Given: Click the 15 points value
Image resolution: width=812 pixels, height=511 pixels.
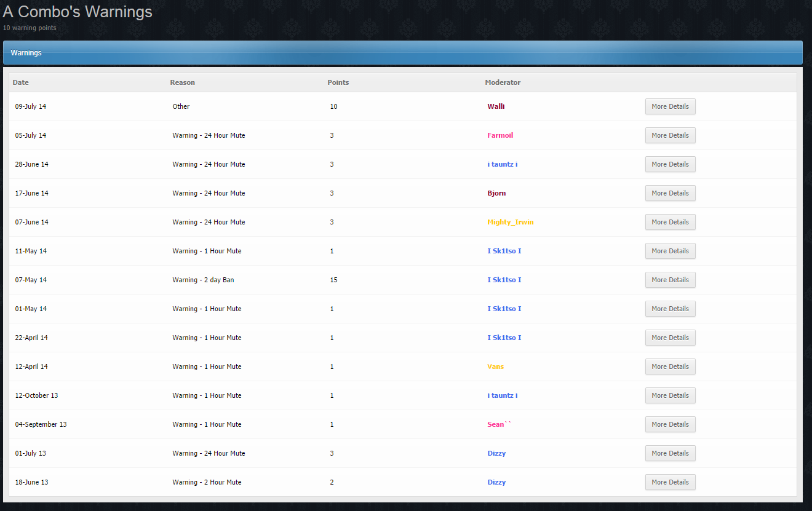Looking at the screenshot, I should (333, 280).
